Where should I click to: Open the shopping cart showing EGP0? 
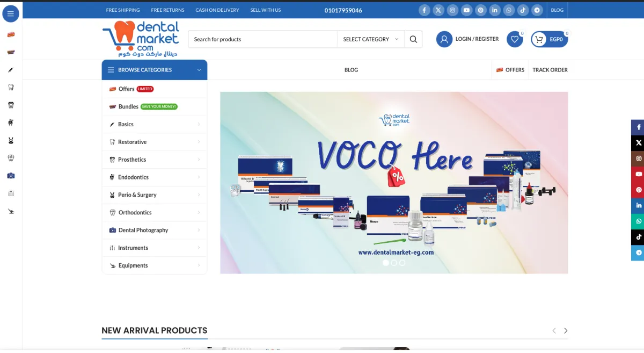click(550, 39)
